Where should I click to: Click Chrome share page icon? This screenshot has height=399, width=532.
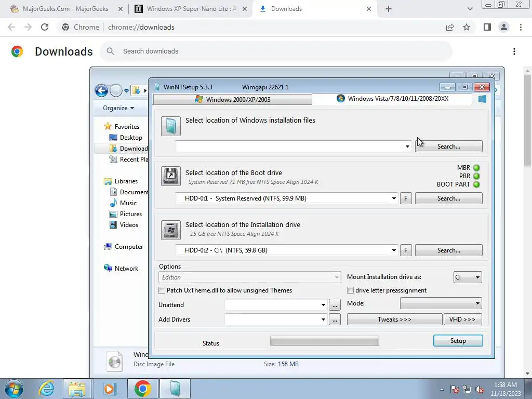coord(450,27)
